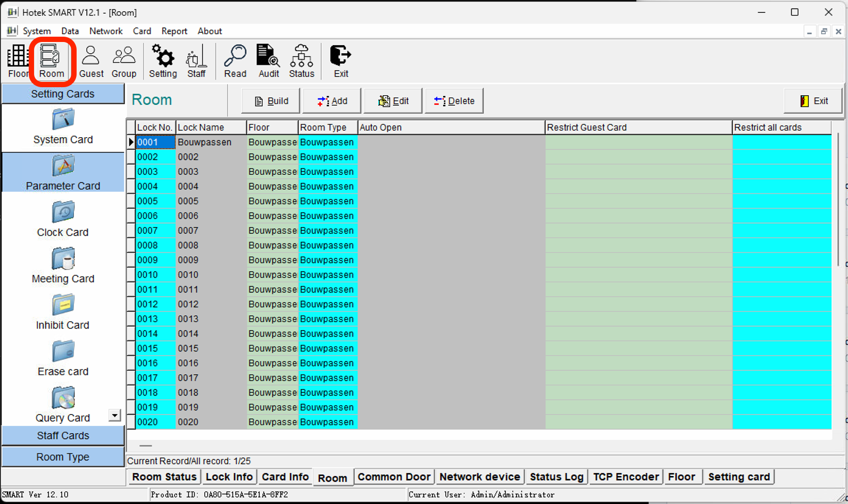Image resolution: width=848 pixels, height=504 pixels.
Task: Switch to the Card Info tab
Action: pos(285,477)
